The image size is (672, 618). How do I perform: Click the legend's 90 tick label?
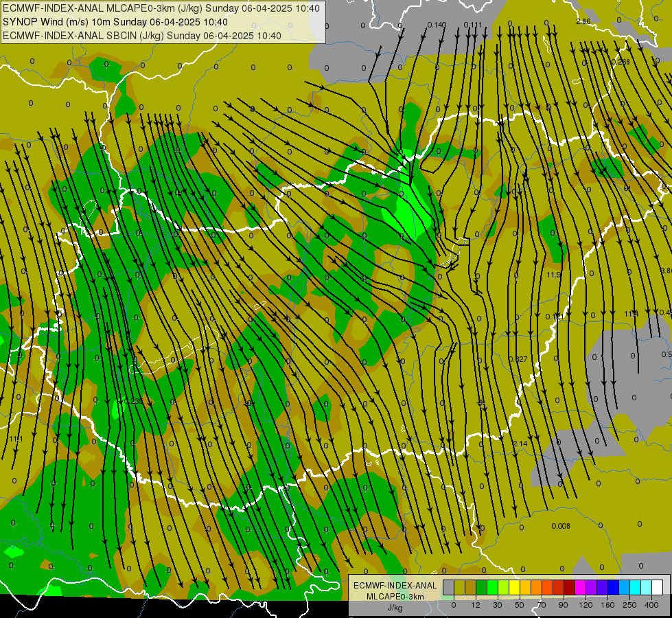click(x=563, y=605)
